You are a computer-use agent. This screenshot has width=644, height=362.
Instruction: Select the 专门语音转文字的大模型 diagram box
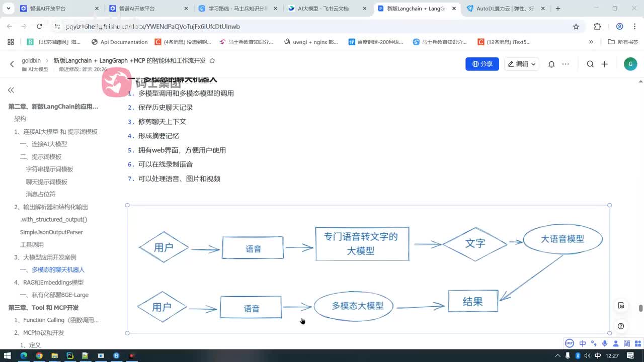point(362,244)
